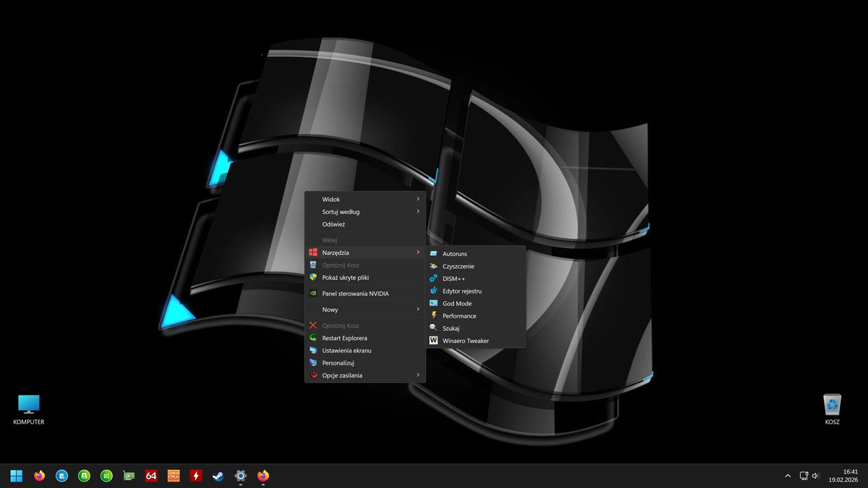Expand the Widok submenu
Viewport: 868px width, 488px height.
click(365, 199)
